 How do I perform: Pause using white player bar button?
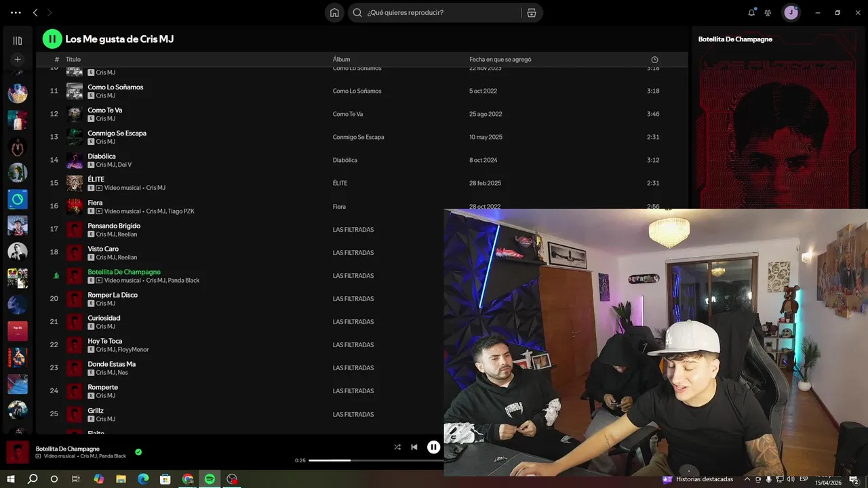click(433, 447)
